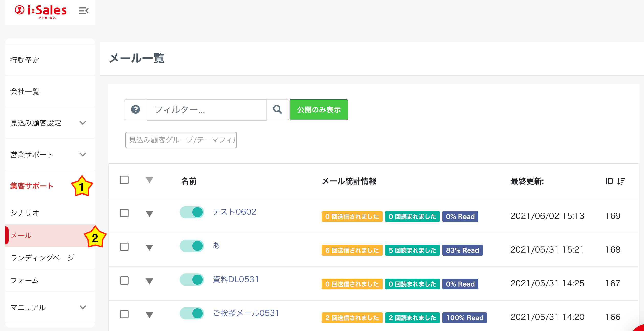This screenshot has width=644, height=331.
Task: Go to ランディングページ in the sidebar
Action: (x=42, y=258)
